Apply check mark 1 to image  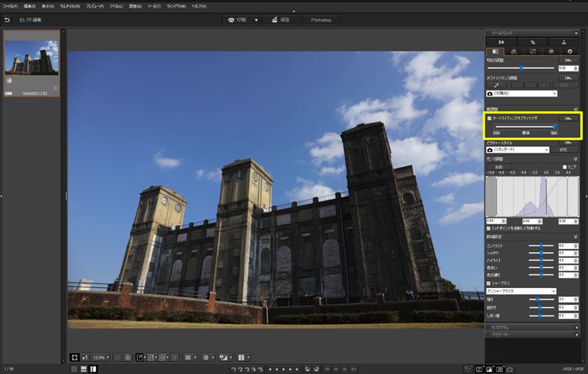tap(233, 369)
